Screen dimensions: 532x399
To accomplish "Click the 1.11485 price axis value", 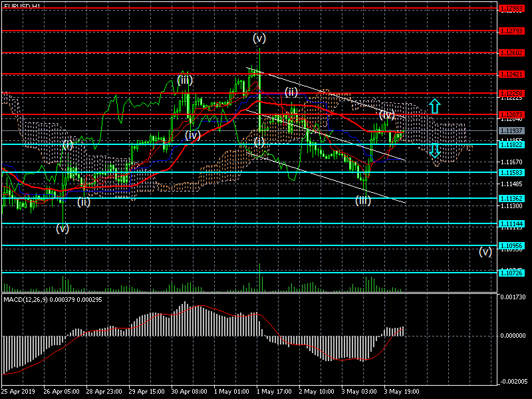I will point(511,184).
